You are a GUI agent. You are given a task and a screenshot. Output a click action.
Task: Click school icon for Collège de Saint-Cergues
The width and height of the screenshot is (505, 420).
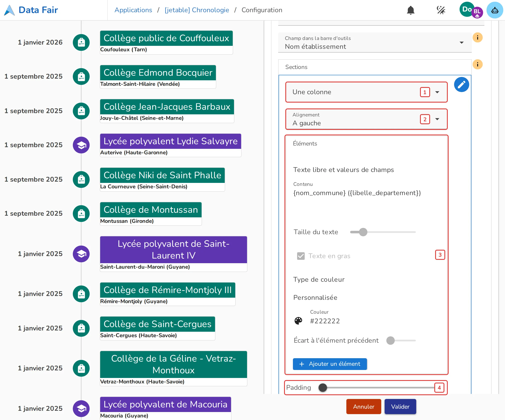81,328
